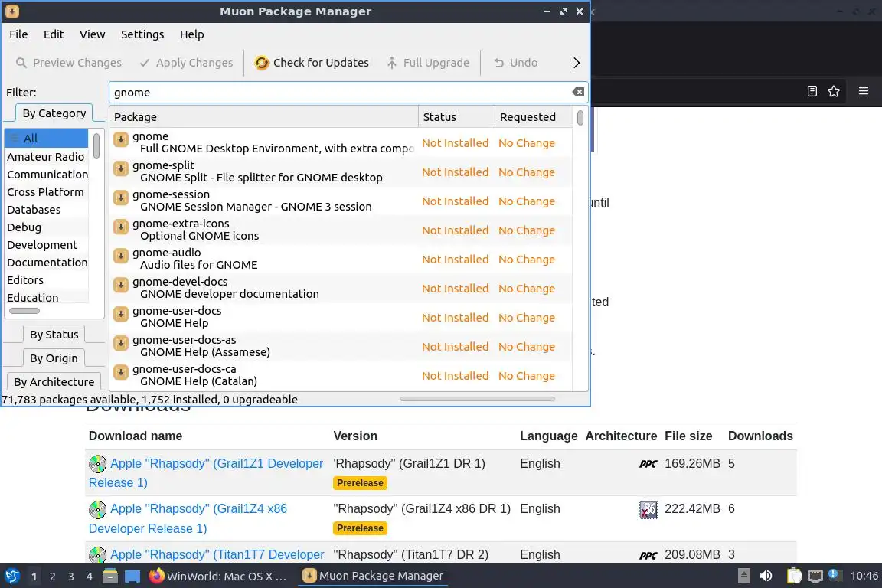Select the Editors category

pos(46,280)
